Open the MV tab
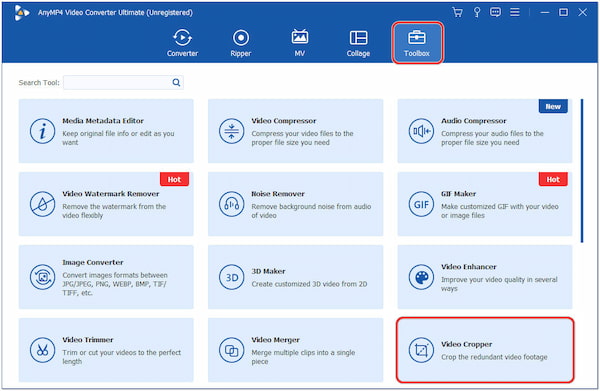The width and height of the screenshot is (600, 391). pyautogui.click(x=300, y=42)
